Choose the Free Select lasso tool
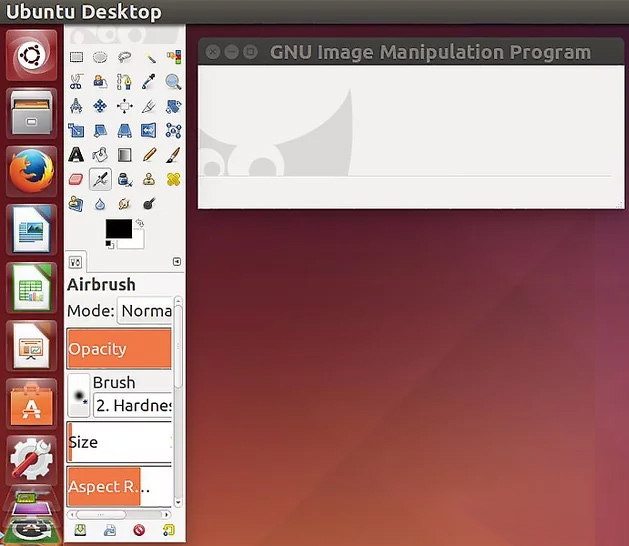Image resolution: width=629 pixels, height=546 pixels. tap(124, 57)
